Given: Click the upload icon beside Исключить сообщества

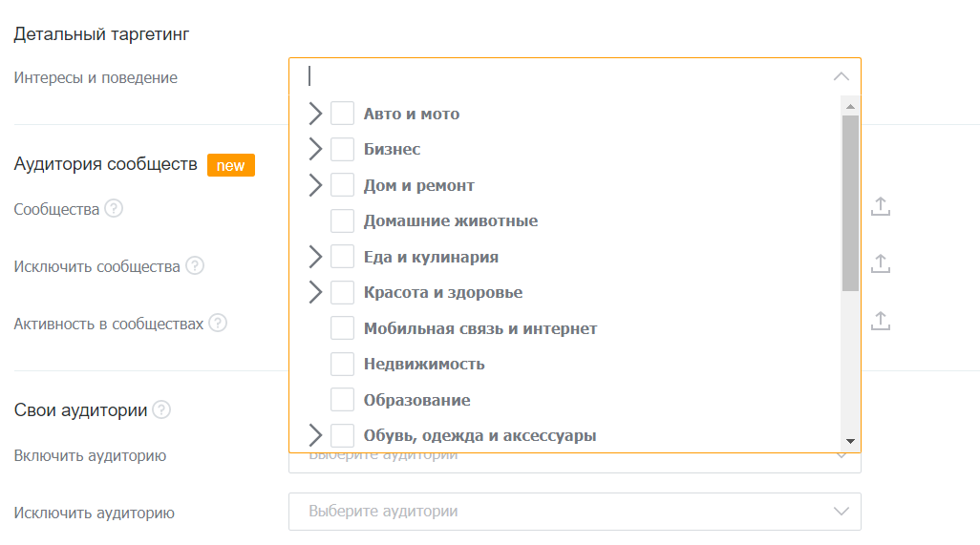Looking at the screenshot, I should 881,263.
